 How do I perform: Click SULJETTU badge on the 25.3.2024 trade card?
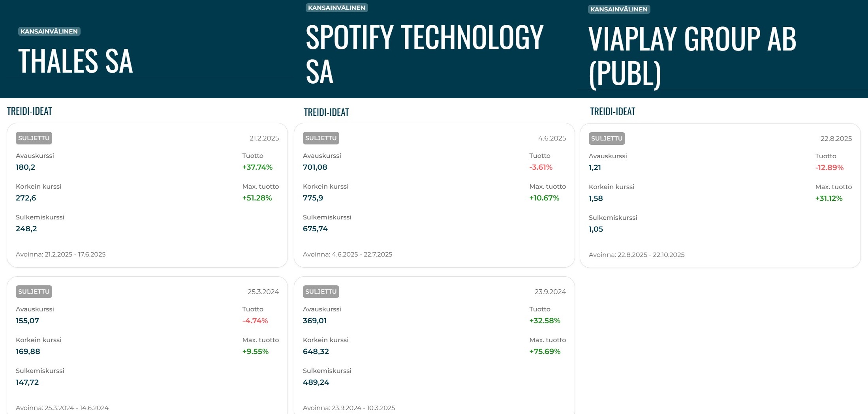[34, 292]
